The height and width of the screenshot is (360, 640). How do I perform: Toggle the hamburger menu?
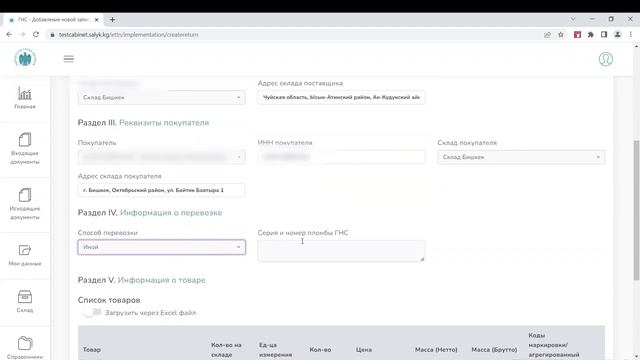(x=69, y=59)
